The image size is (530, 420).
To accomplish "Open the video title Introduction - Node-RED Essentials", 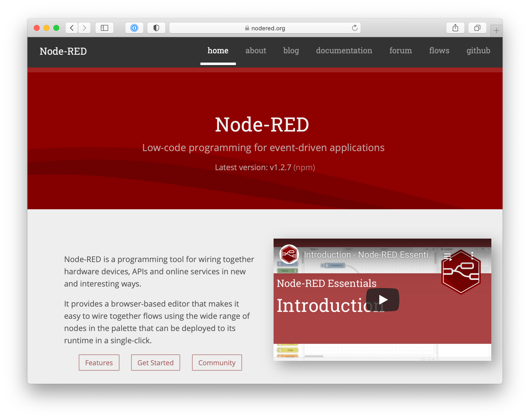I will tap(369, 255).
